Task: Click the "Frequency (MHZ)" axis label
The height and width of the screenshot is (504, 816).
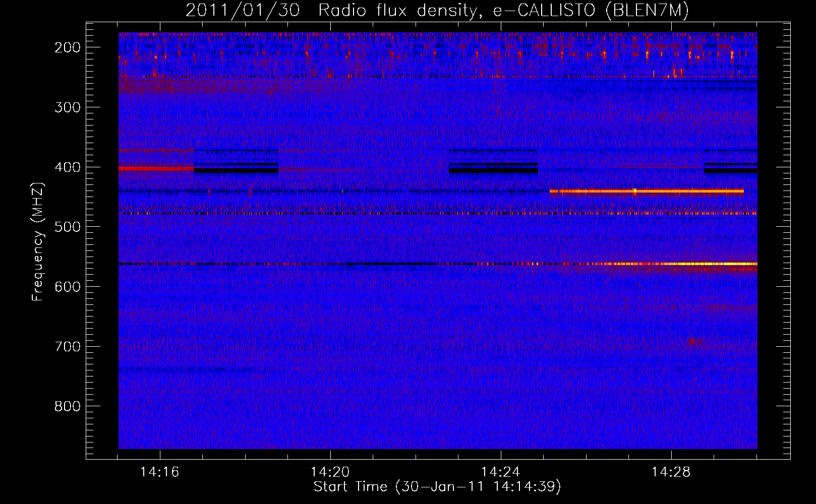Action: click(x=38, y=241)
